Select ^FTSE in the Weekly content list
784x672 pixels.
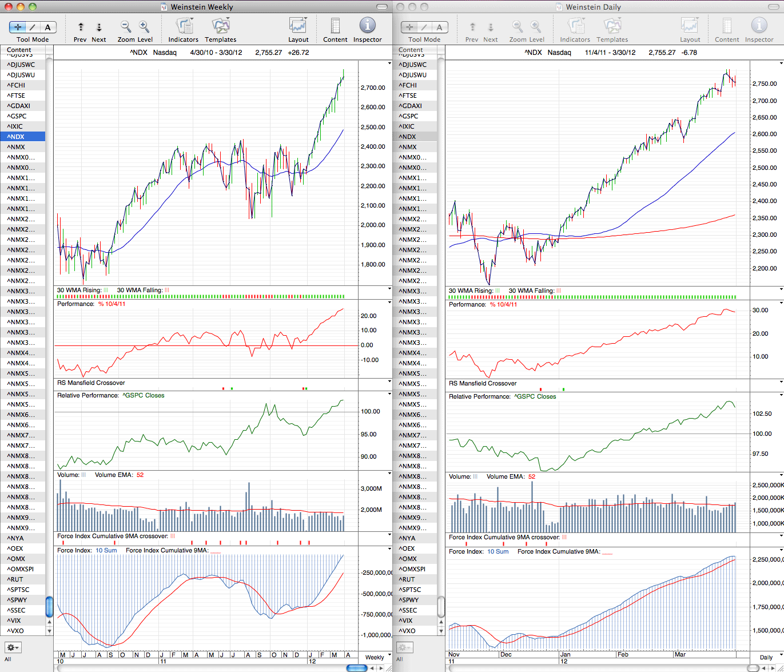point(23,96)
